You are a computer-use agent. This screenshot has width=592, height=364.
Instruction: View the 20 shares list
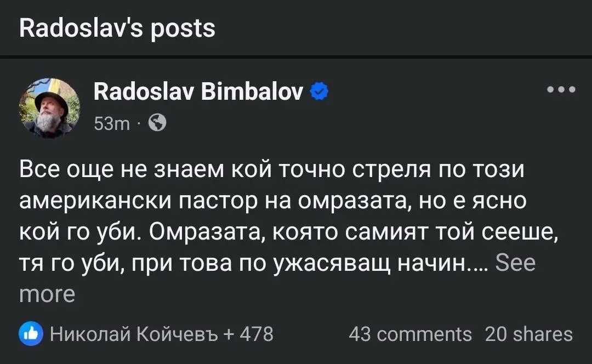pos(528,334)
